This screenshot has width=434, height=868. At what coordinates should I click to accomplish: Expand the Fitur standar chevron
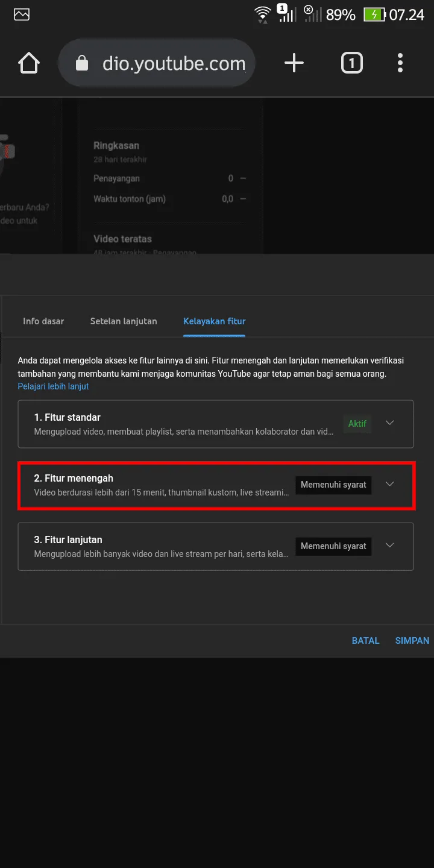tap(390, 423)
